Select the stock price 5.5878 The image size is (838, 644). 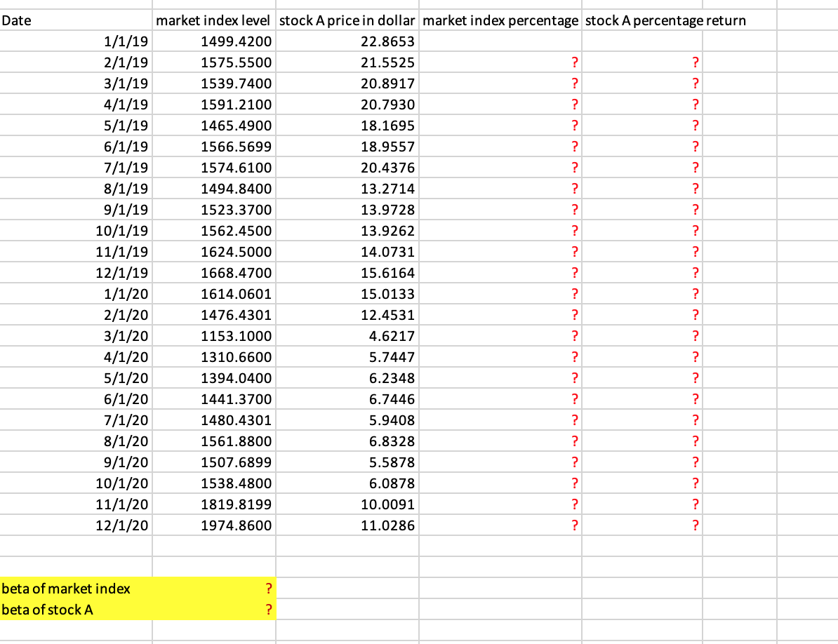click(347, 462)
